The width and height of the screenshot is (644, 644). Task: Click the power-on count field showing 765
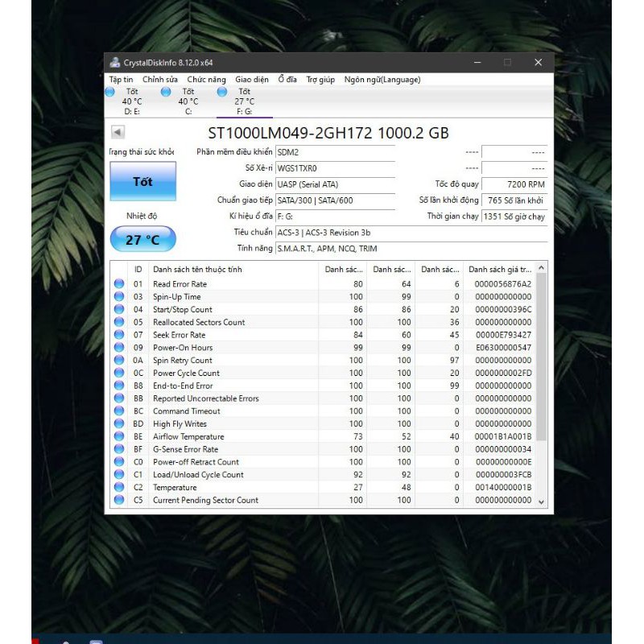point(514,200)
